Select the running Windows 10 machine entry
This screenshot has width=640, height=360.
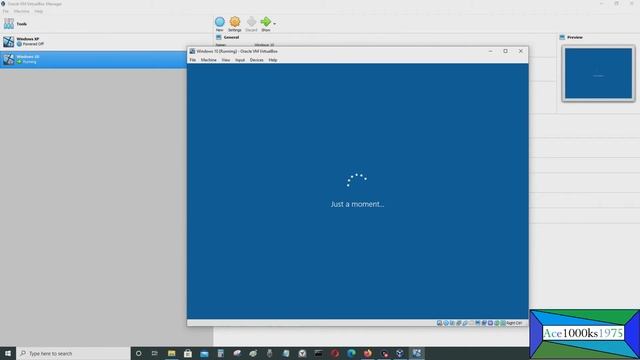point(93,59)
